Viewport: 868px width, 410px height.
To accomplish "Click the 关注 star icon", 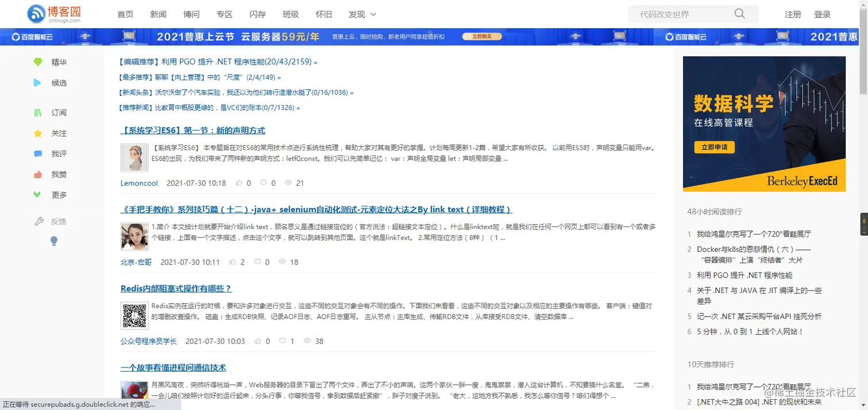I will [37, 133].
